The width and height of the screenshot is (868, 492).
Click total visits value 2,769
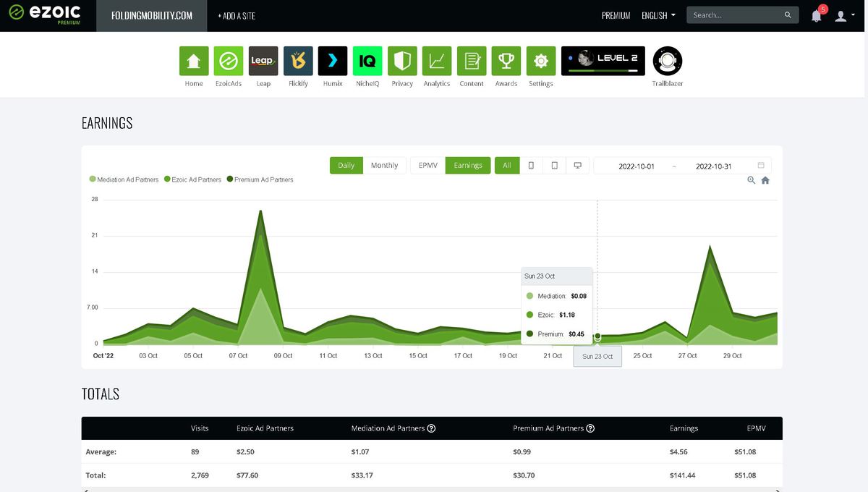[200, 475]
